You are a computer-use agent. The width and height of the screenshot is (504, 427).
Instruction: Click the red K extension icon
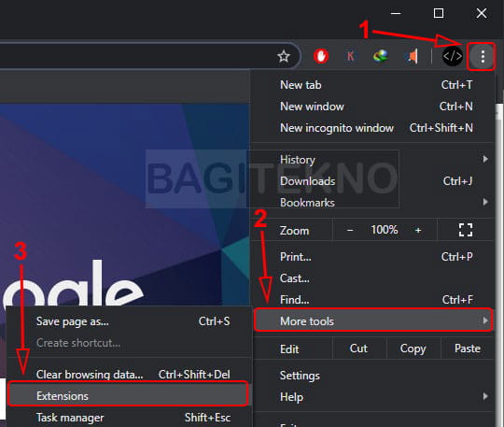(350, 56)
